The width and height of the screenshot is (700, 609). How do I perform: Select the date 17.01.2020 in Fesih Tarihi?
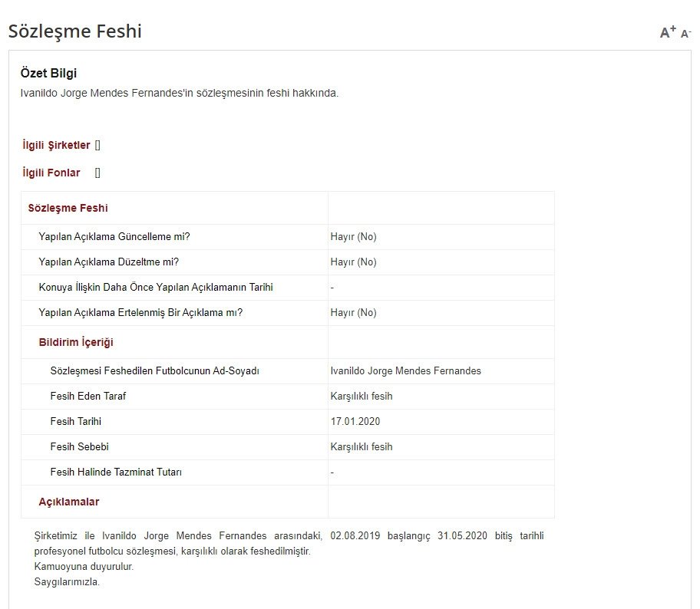pyautogui.click(x=355, y=421)
